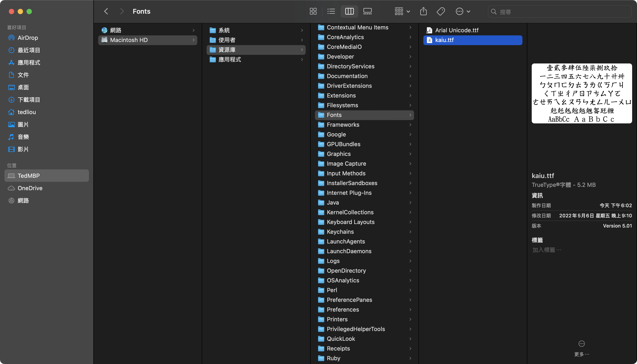This screenshot has height=364, width=637.
Task: Click the share icon in toolbar
Action: pos(423,11)
